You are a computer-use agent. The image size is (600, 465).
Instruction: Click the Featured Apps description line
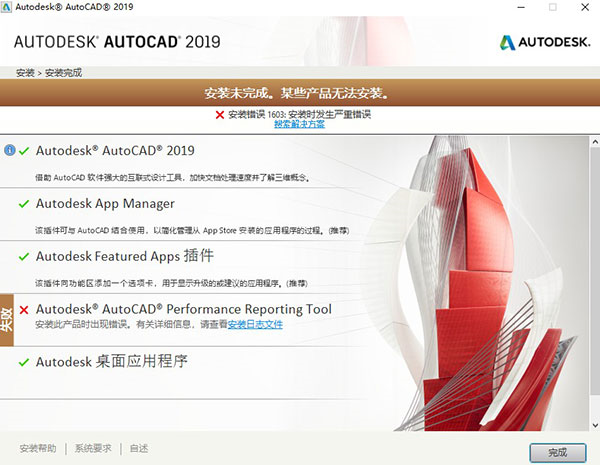[x=171, y=283]
